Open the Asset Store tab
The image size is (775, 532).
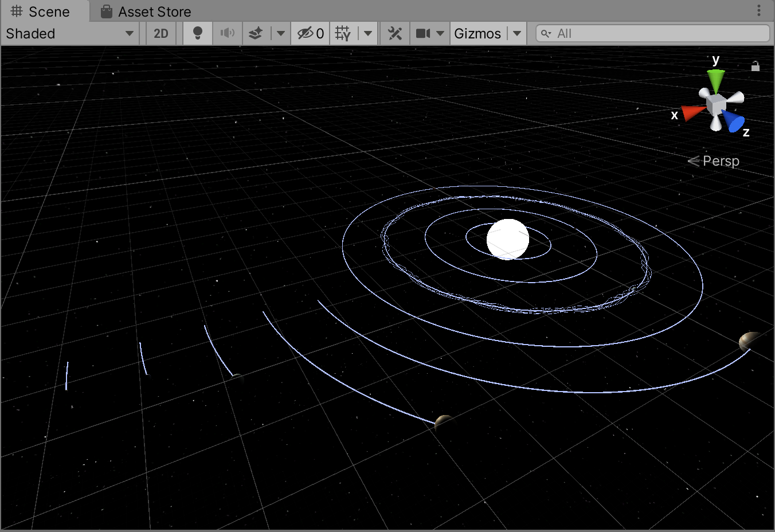click(146, 11)
